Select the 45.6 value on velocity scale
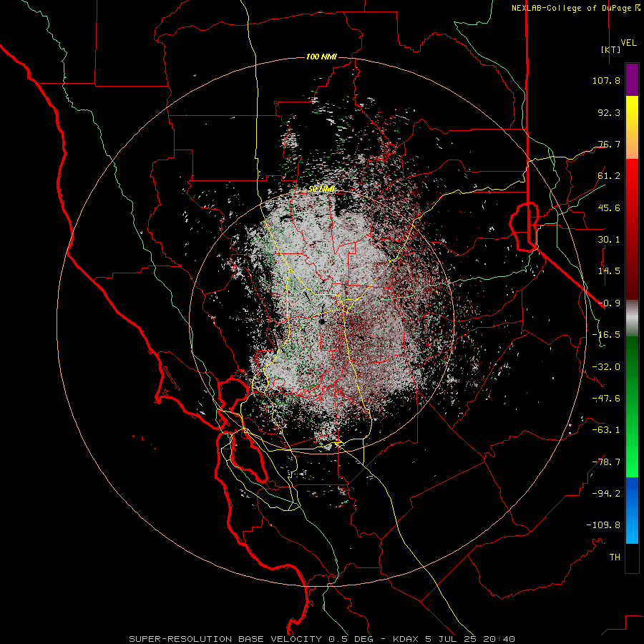Screen dimensions: 644x644 pos(609,208)
